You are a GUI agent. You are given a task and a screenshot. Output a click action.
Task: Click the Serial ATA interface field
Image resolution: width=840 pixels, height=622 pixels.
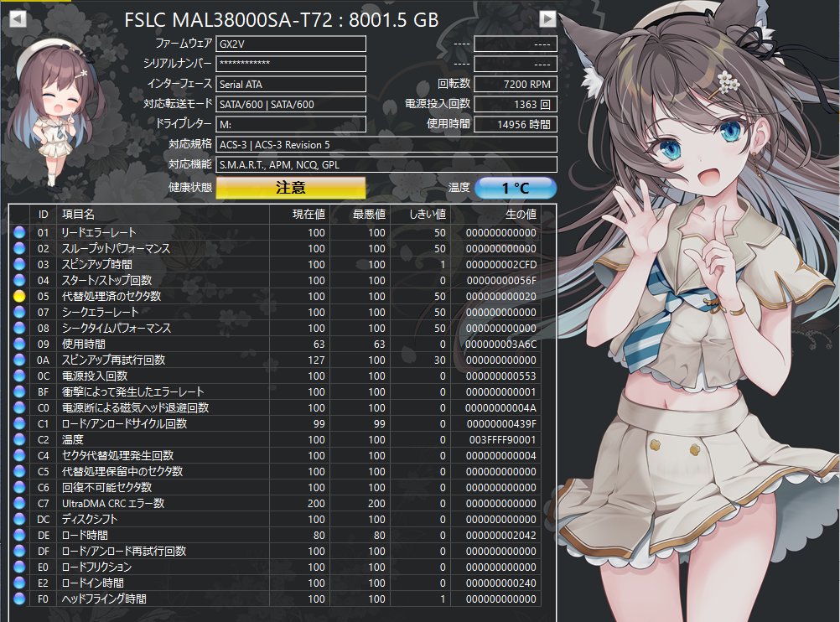[291, 84]
